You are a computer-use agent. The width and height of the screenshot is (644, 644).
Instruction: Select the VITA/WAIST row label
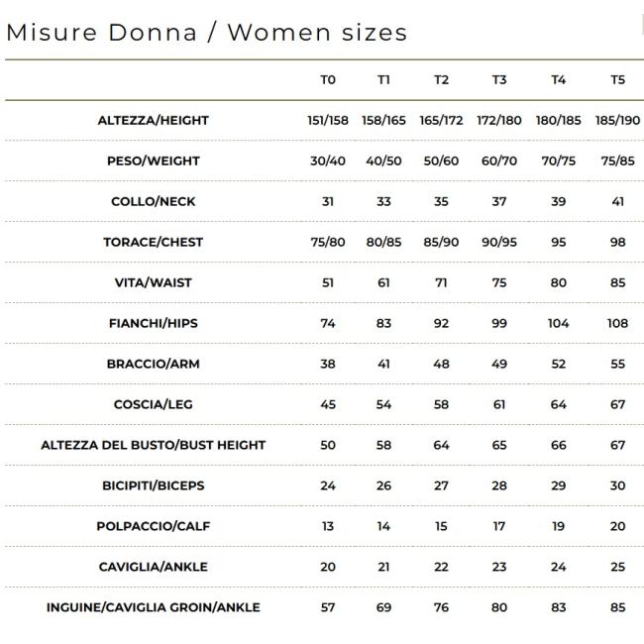click(154, 282)
